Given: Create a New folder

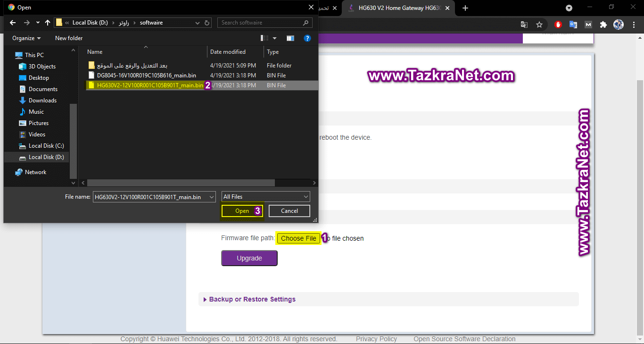Looking at the screenshot, I should [69, 38].
